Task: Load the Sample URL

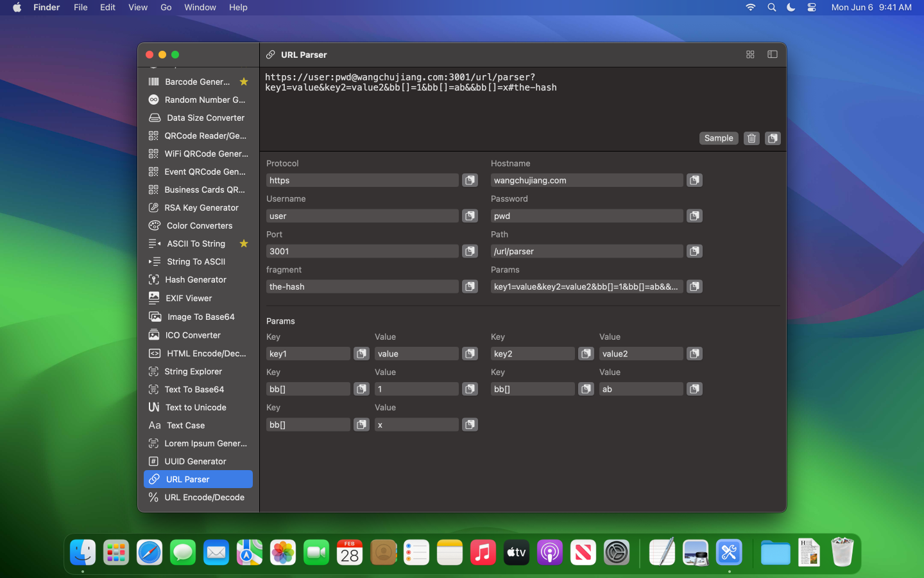Action: (719, 138)
